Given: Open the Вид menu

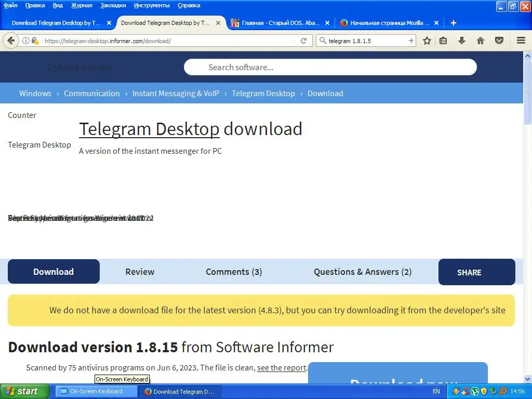Looking at the screenshot, I should 58,5.
